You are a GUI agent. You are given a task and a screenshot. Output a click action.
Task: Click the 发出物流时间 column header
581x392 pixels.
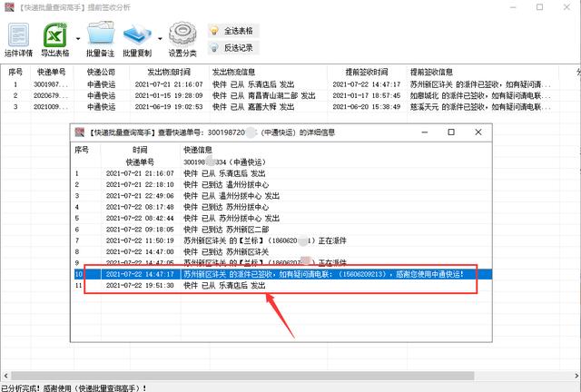tap(169, 73)
